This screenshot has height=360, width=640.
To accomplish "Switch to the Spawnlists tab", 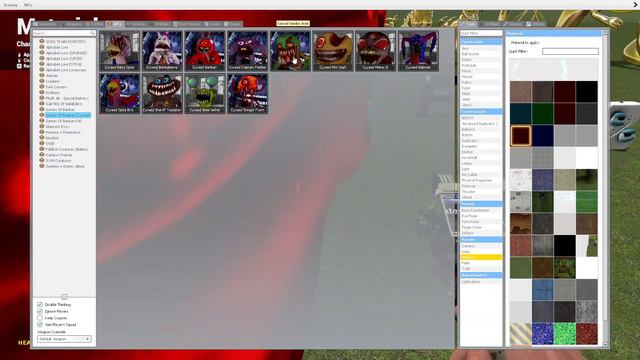I will [x=46, y=24].
